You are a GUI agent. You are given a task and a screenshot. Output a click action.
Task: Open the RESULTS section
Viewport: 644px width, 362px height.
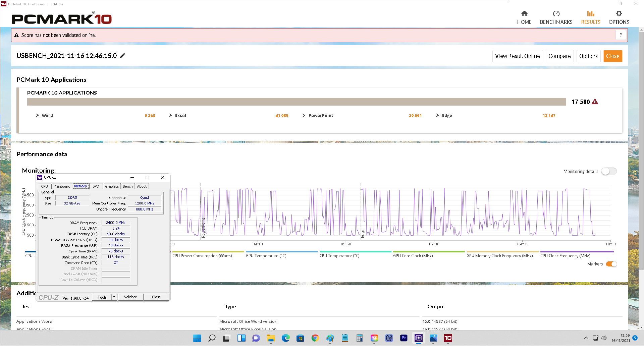(x=591, y=17)
